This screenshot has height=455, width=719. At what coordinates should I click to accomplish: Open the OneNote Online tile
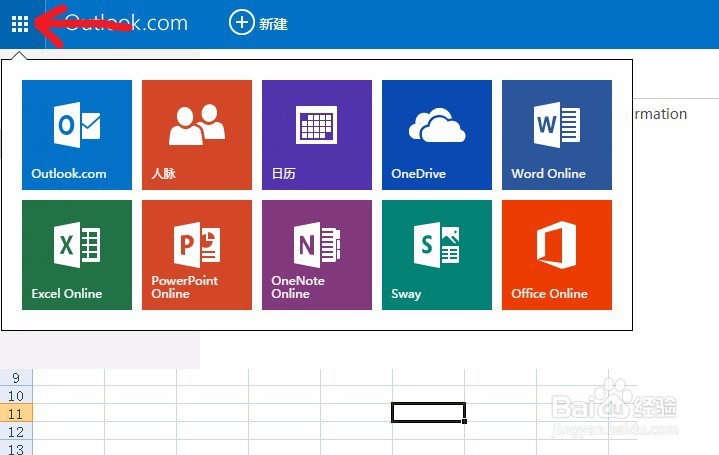click(x=317, y=255)
